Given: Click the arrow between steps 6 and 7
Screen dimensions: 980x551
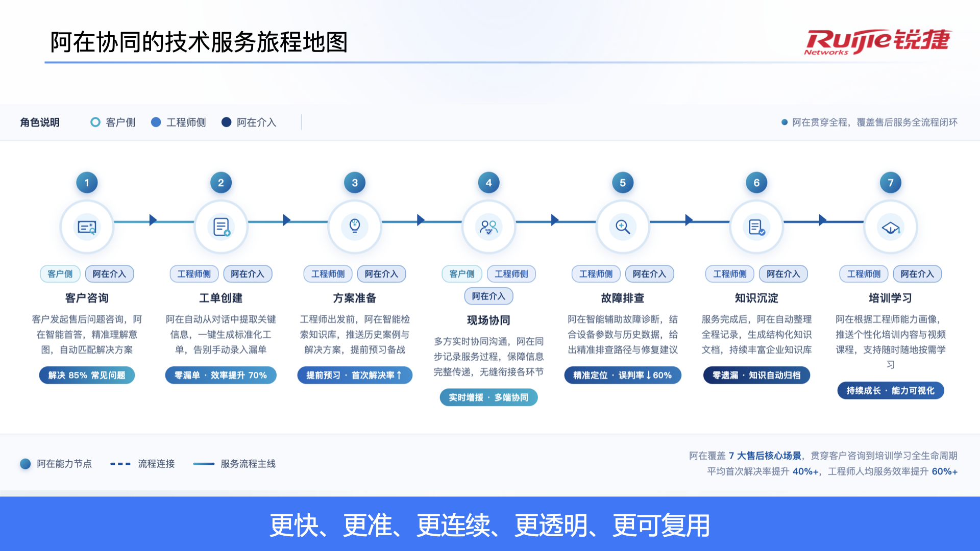Looking at the screenshot, I should pyautogui.click(x=822, y=220).
